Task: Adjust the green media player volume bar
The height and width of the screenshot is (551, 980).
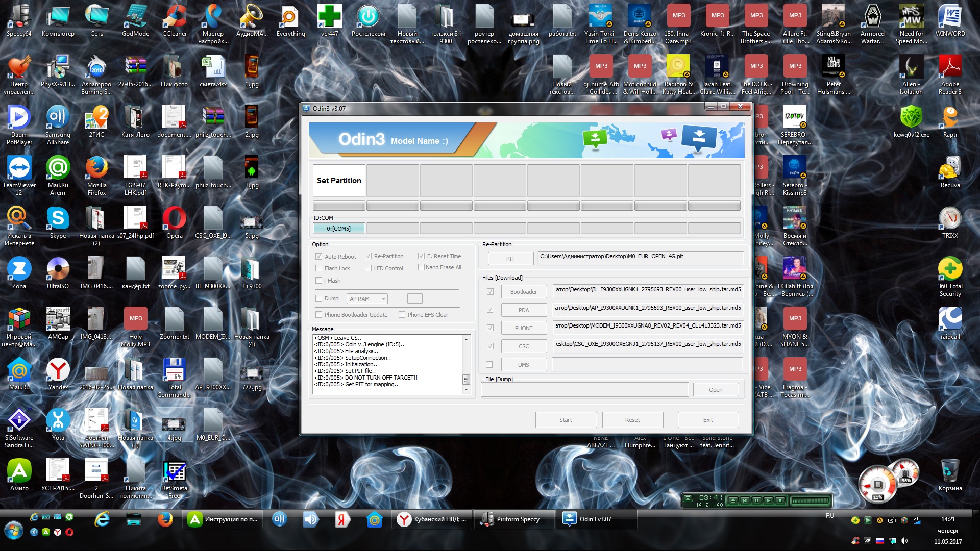Action: pos(810,500)
